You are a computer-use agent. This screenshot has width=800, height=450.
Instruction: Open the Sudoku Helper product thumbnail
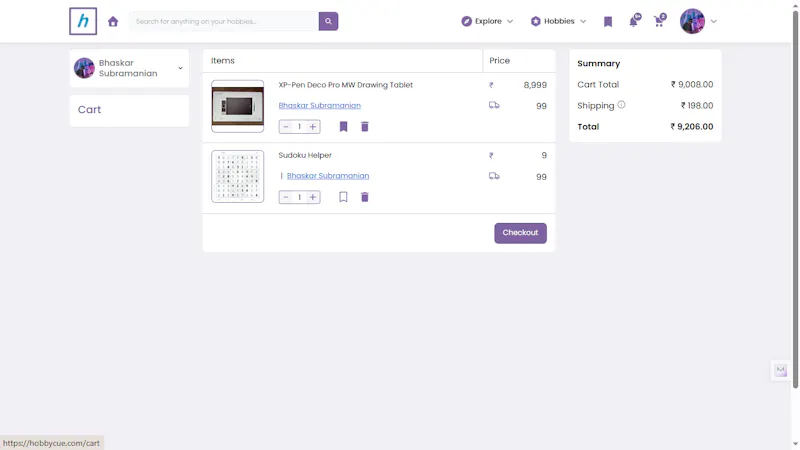click(238, 177)
